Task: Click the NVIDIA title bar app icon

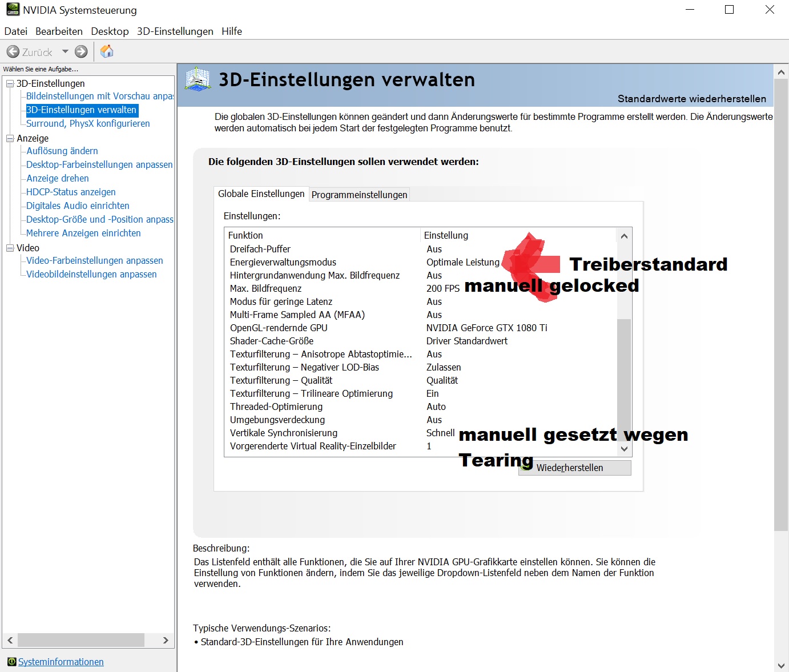Action: pyautogui.click(x=13, y=10)
